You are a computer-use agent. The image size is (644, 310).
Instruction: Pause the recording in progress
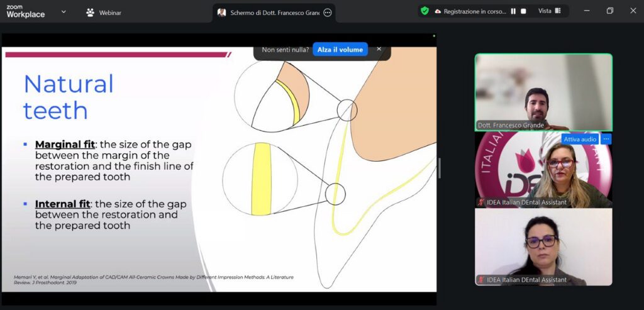[x=513, y=11]
